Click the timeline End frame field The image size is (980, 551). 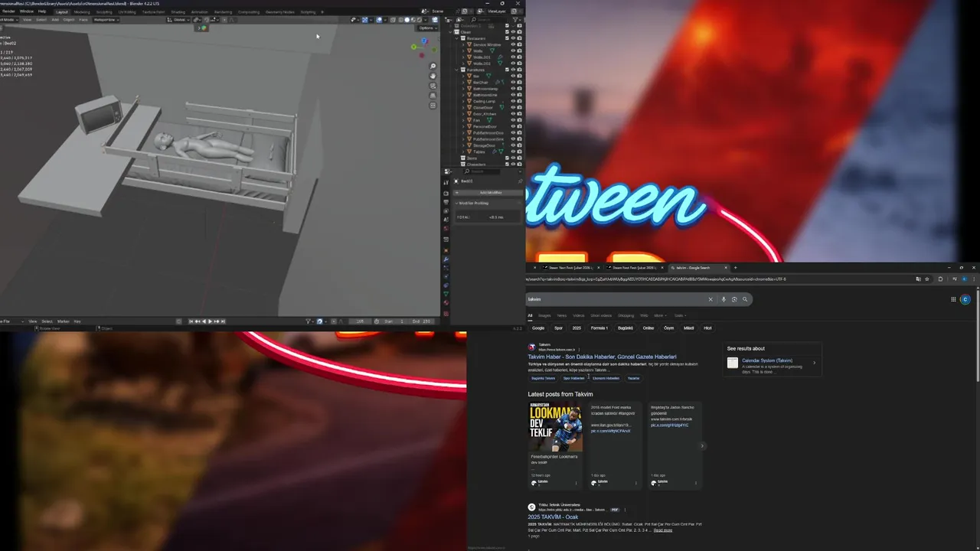pyautogui.click(x=421, y=321)
